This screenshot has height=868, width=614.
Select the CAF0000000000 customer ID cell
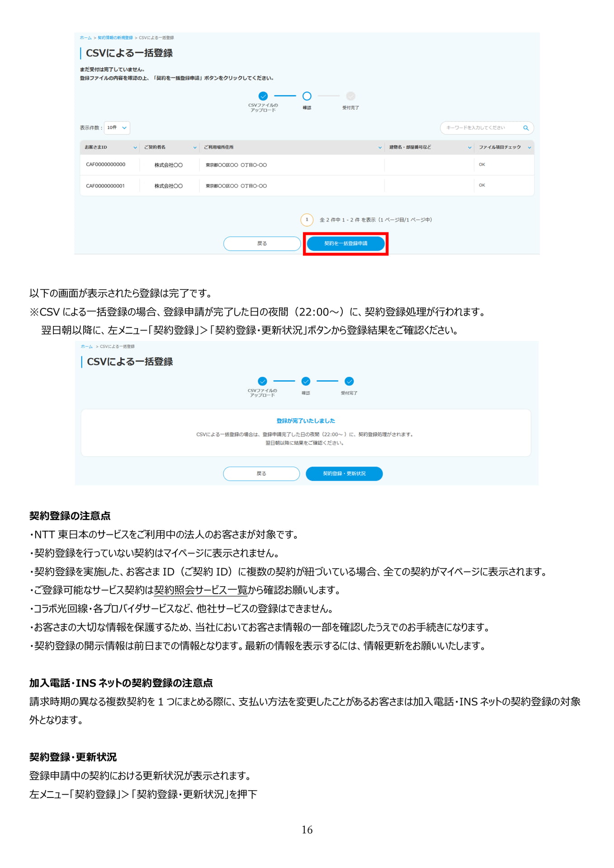tap(106, 165)
